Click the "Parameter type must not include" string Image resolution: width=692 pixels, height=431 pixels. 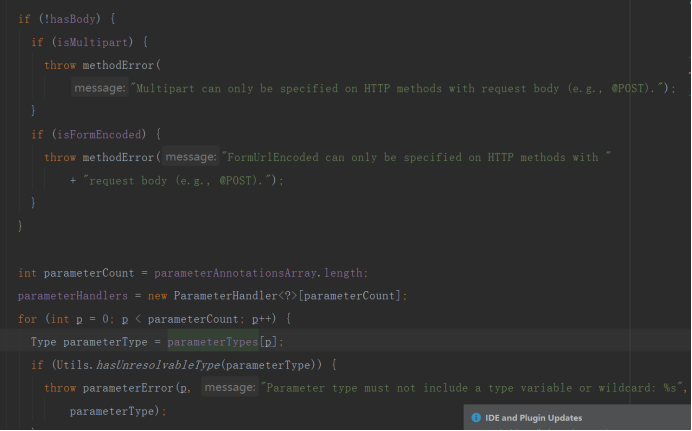tap(474, 388)
